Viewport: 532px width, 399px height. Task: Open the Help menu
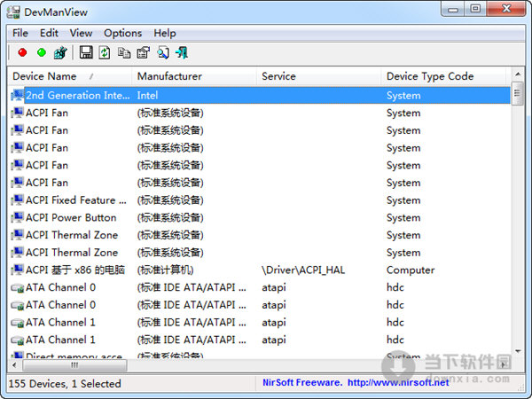tap(165, 34)
